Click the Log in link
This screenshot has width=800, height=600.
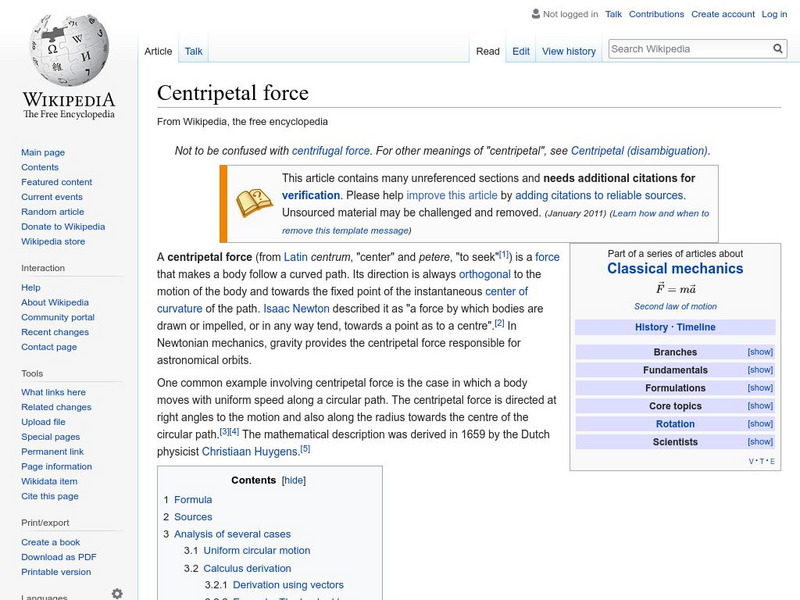coord(774,14)
